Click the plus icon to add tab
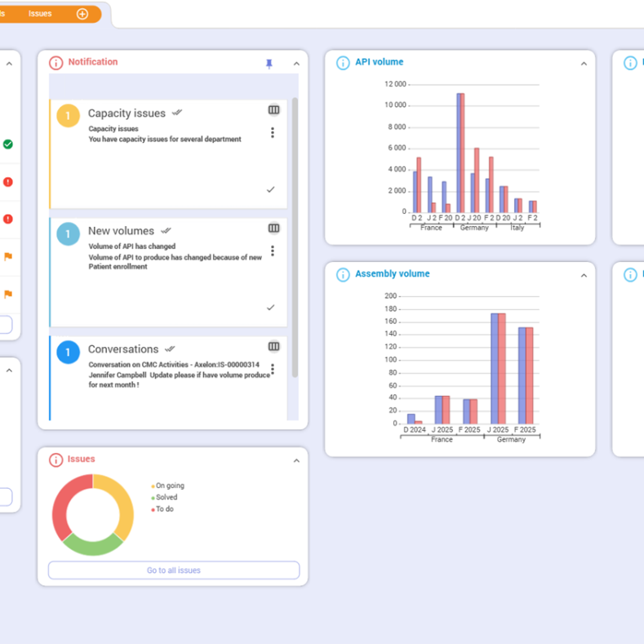Screen dimensions: 644x644 [82, 14]
